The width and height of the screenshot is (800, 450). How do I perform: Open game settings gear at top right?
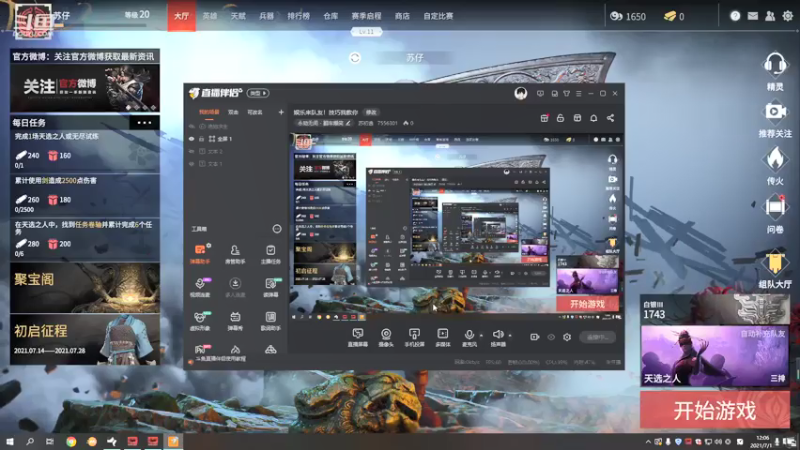788,16
